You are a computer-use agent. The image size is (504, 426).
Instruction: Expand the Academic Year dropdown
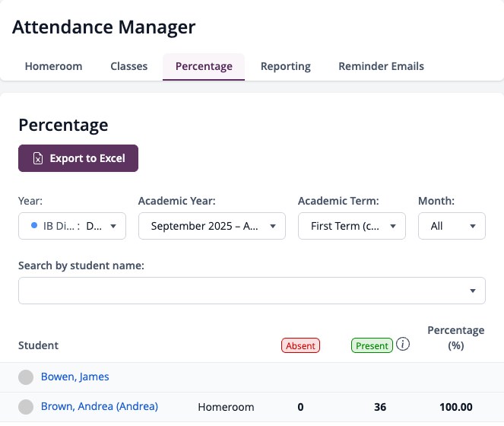[x=212, y=226]
